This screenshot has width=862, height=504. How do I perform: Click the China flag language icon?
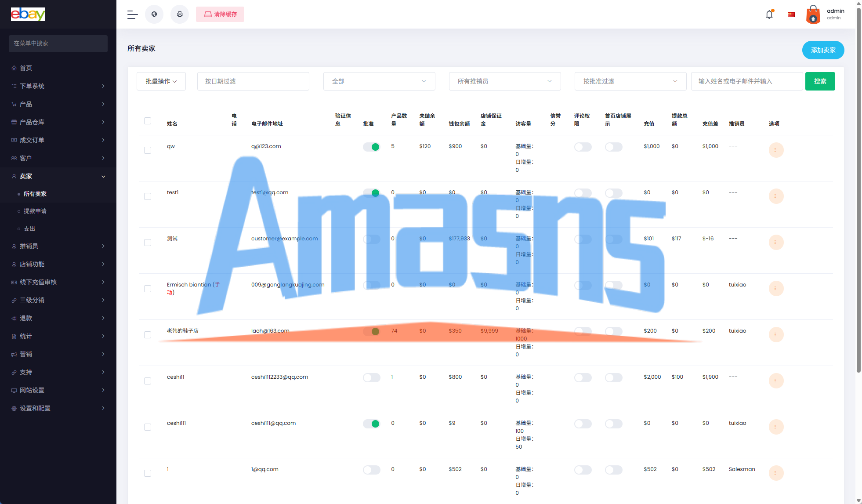(791, 15)
